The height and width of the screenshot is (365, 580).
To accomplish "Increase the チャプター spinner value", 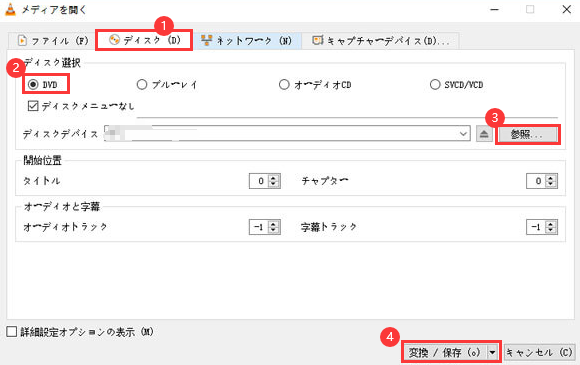I will point(551,178).
